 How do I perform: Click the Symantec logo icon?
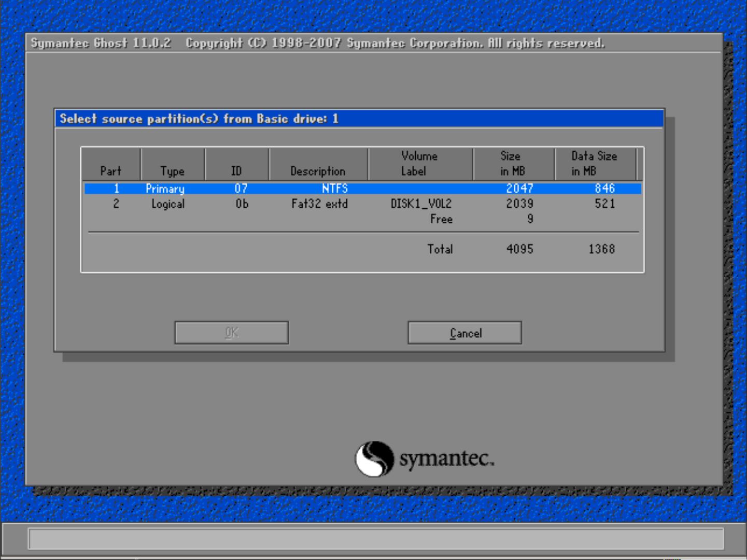click(x=374, y=458)
